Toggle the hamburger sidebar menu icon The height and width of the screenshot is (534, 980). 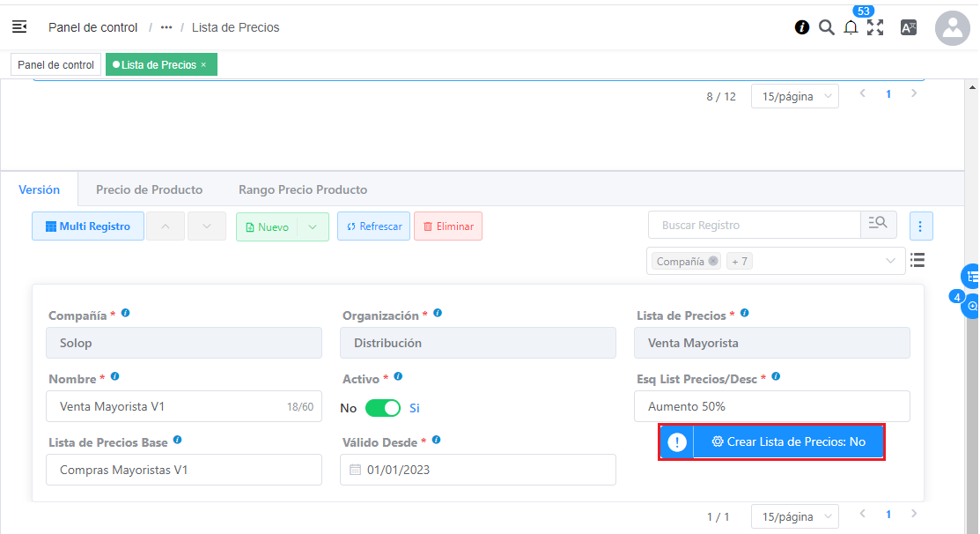point(19,27)
